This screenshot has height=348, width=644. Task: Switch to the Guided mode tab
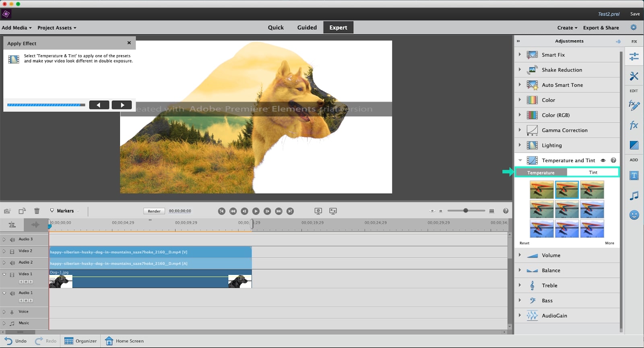pos(307,27)
